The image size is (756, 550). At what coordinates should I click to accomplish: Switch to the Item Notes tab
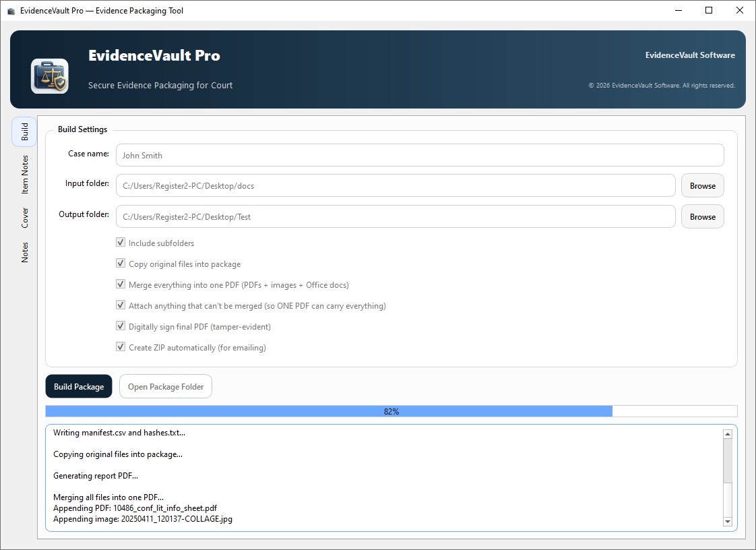[25, 173]
